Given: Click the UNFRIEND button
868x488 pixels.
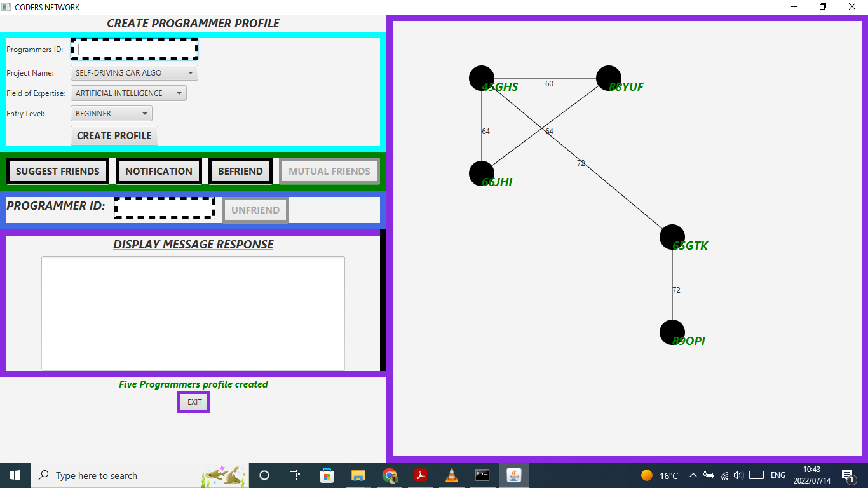Looking at the screenshot, I should pyautogui.click(x=255, y=210).
